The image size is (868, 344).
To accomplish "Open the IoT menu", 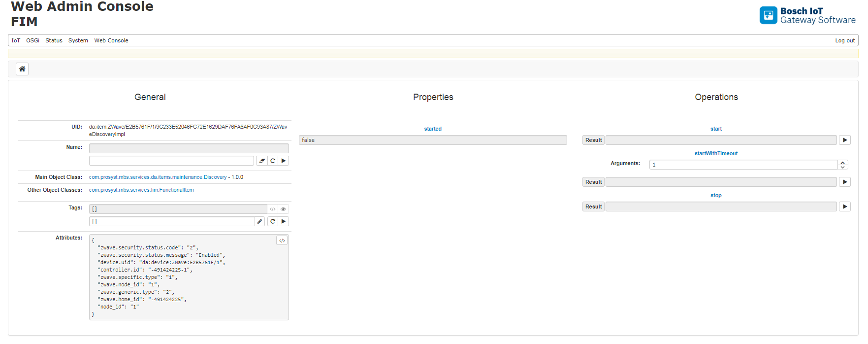I will 16,40.
